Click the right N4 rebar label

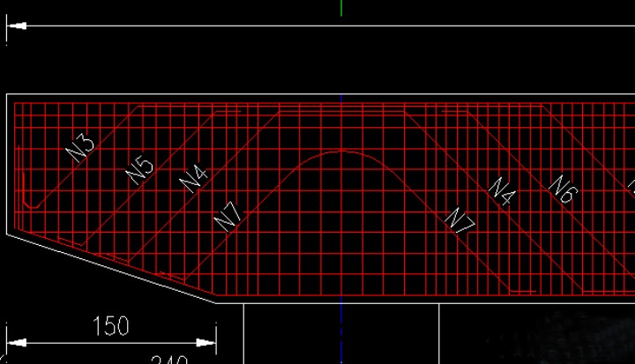(x=502, y=190)
